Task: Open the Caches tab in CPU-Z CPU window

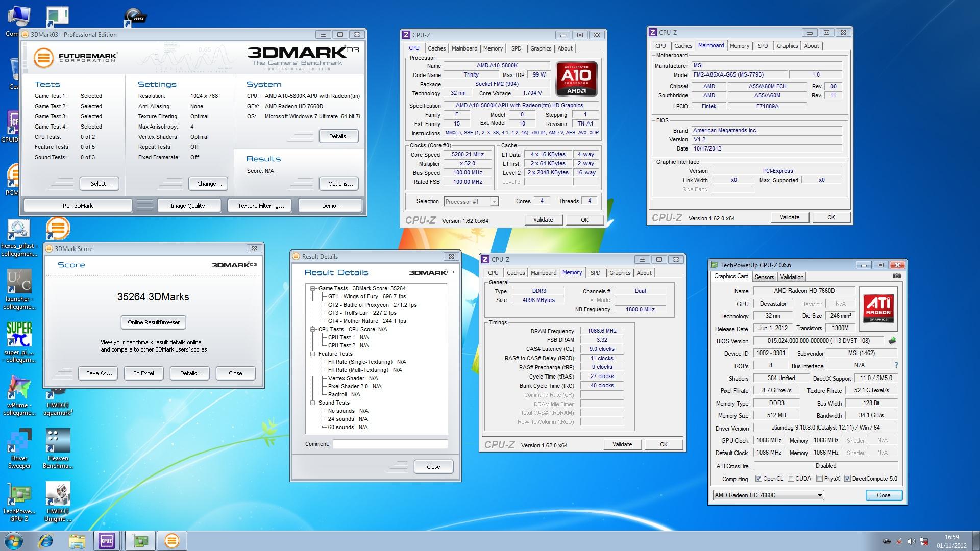Action: (436, 48)
